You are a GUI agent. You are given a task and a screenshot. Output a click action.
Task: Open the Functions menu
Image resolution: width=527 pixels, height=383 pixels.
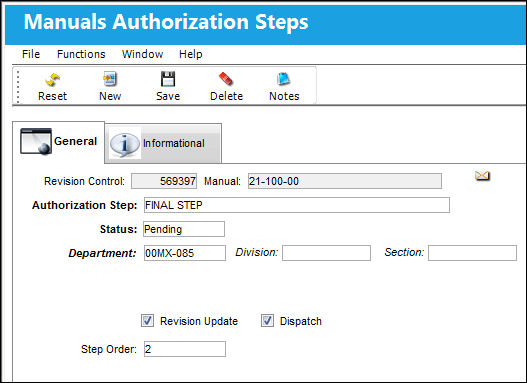(81, 54)
